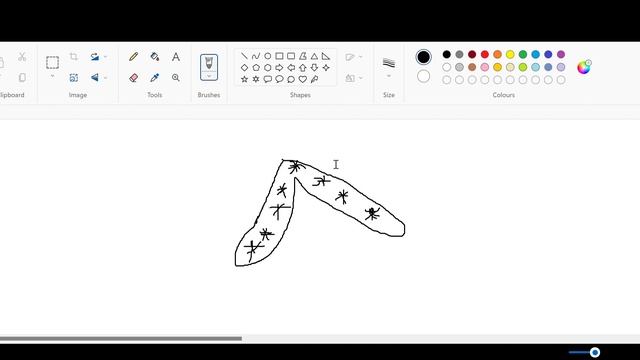Pick the Rounded rectangle callout shape

coord(268,79)
